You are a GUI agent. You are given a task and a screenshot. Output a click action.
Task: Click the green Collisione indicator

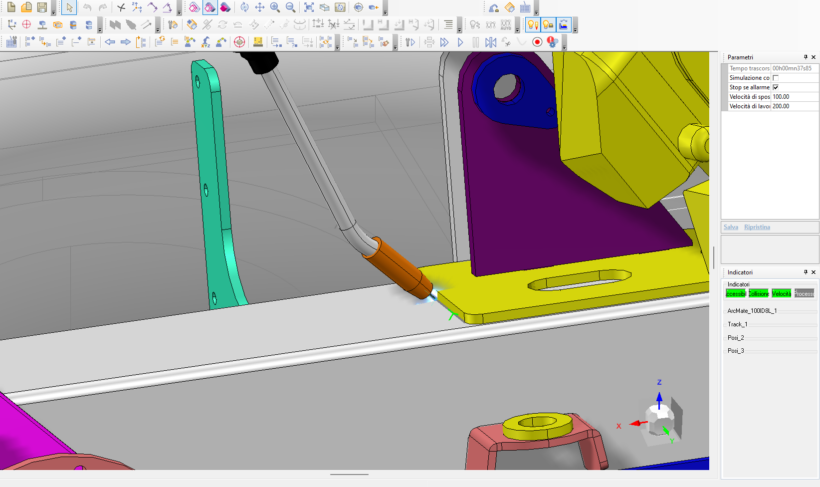[758, 293]
